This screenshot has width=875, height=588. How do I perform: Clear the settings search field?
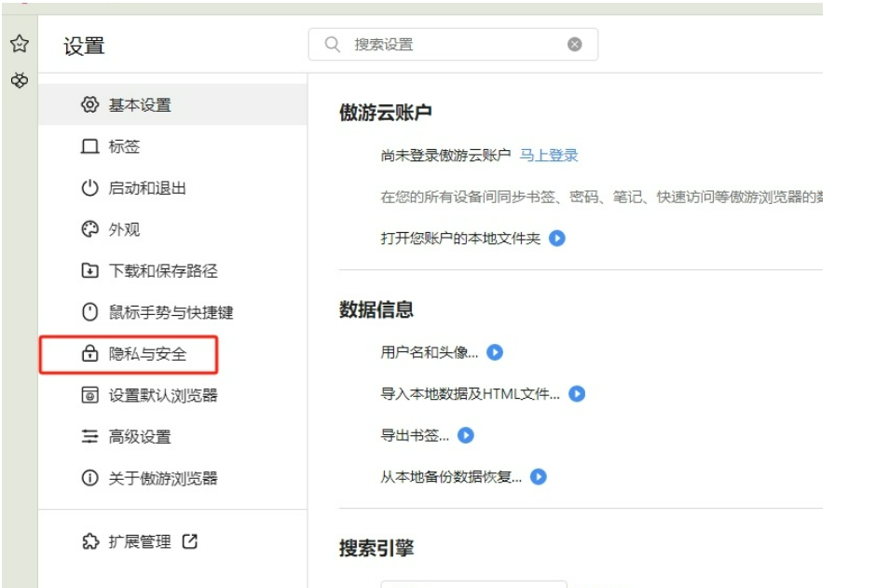tap(575, 44)
